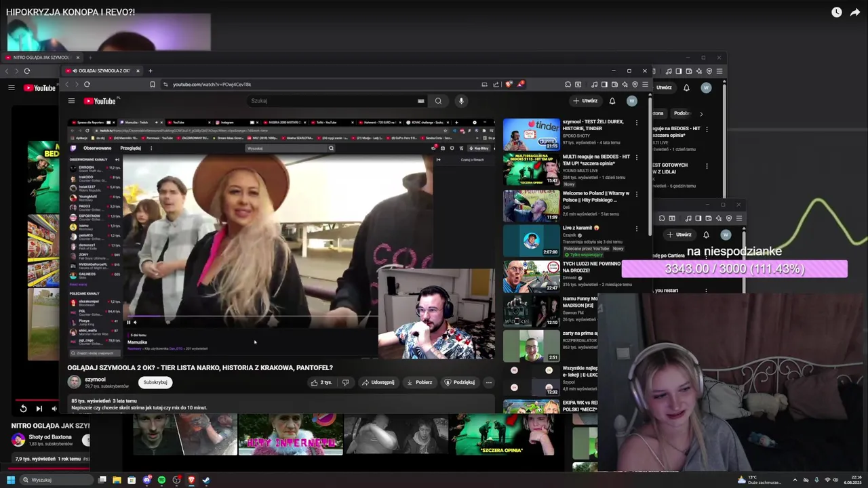Open Obserwowane tab in embedded Twitch
The width and height of the screenshot is (868, 488).
(97, 148)
